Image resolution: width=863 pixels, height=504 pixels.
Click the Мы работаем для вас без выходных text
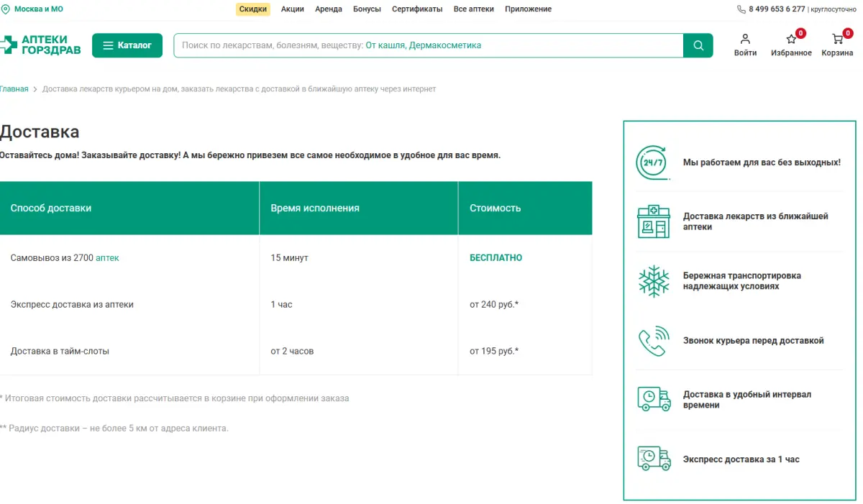point(762,162)
